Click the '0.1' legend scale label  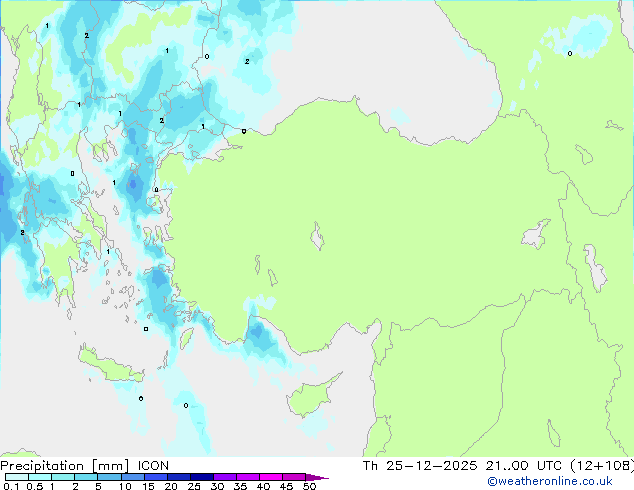coord(11,486)
